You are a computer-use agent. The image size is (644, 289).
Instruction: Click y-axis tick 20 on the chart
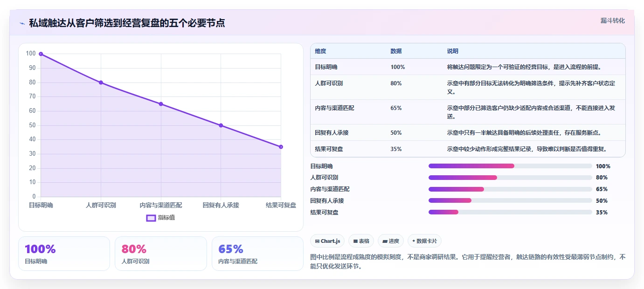32,168
